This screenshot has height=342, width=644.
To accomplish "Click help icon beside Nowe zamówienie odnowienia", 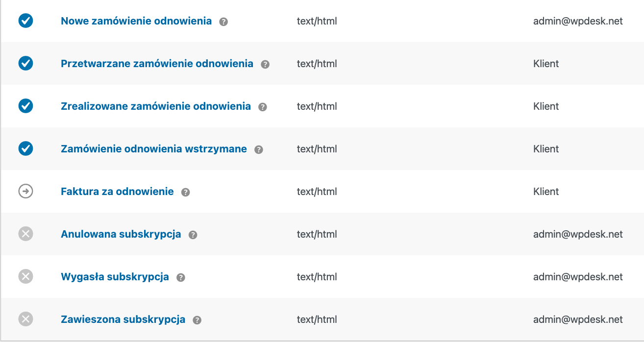I will pyautogui.click(x=223, y=22).
